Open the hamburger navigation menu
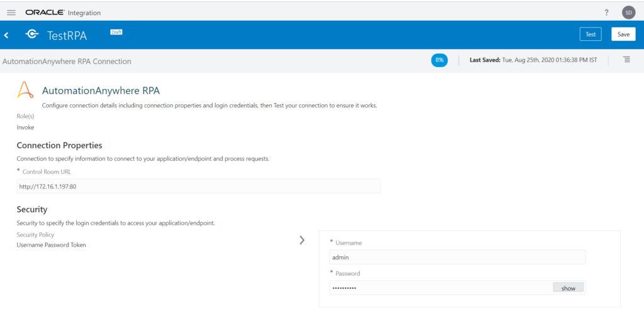 [11, 13]
